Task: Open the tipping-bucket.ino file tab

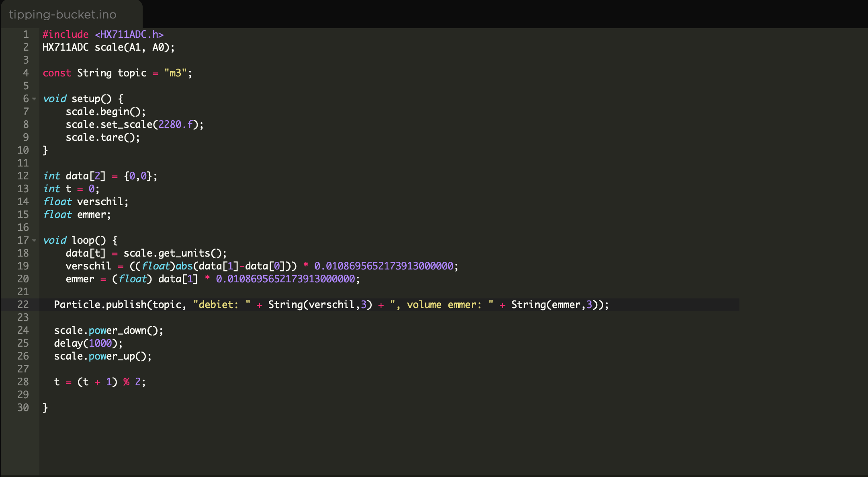Action: click(63, 14)
